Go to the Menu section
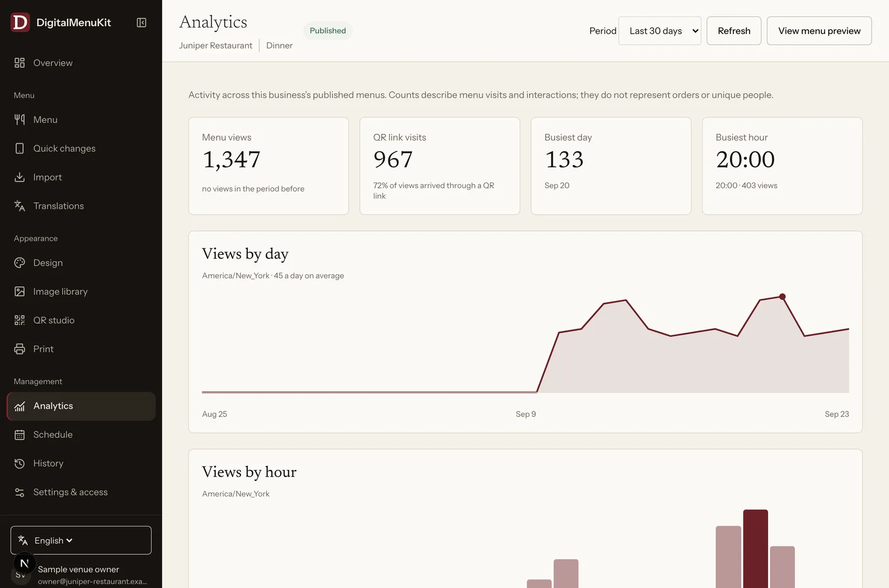The image size is (889, 588). pyautogui.click(x=81, y=119)
